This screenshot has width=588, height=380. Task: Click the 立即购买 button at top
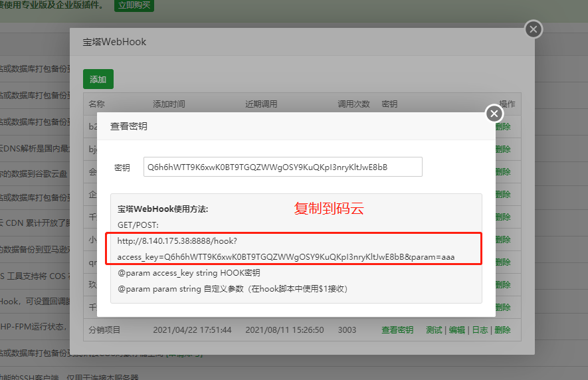coord(134,5)
